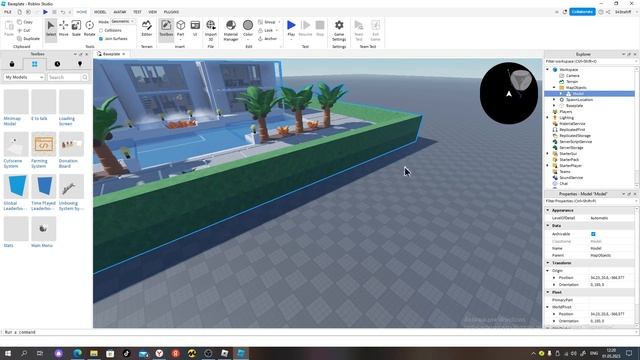Open the Windows Start menu
Viewport: 640px width, 360px height.
7,353
